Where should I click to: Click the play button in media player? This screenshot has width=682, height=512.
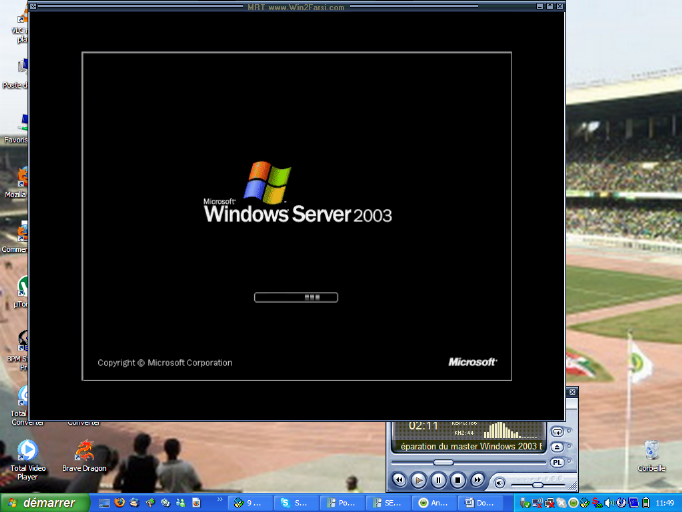418,480
